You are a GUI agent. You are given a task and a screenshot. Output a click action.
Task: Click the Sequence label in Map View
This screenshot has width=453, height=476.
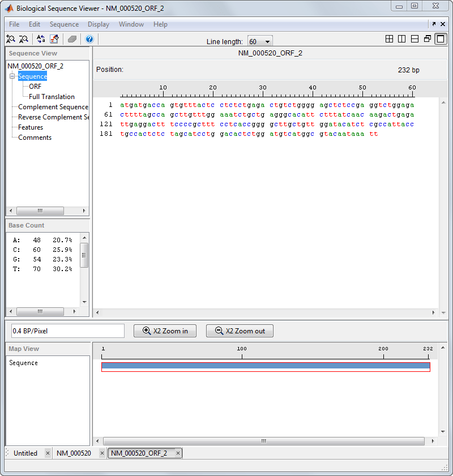[23, 363]
